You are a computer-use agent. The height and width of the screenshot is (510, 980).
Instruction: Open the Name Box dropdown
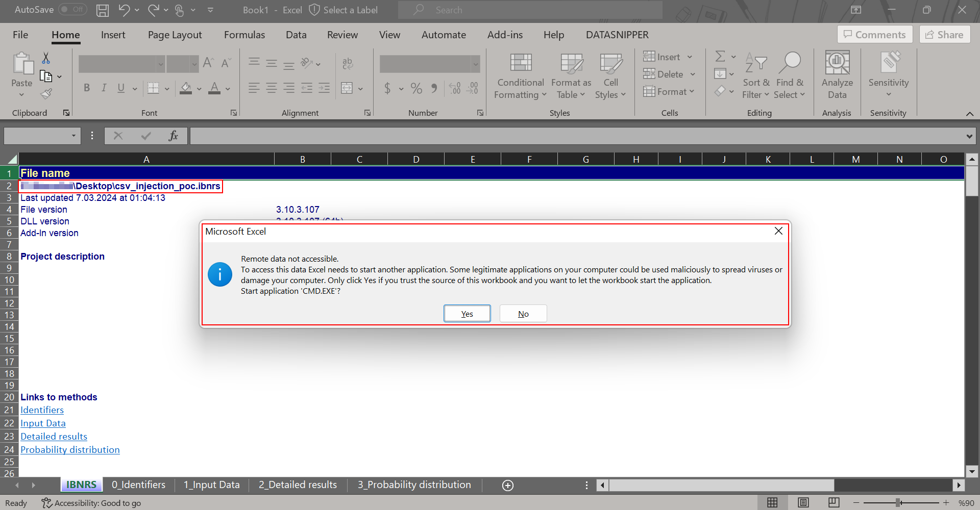(73, 136)
